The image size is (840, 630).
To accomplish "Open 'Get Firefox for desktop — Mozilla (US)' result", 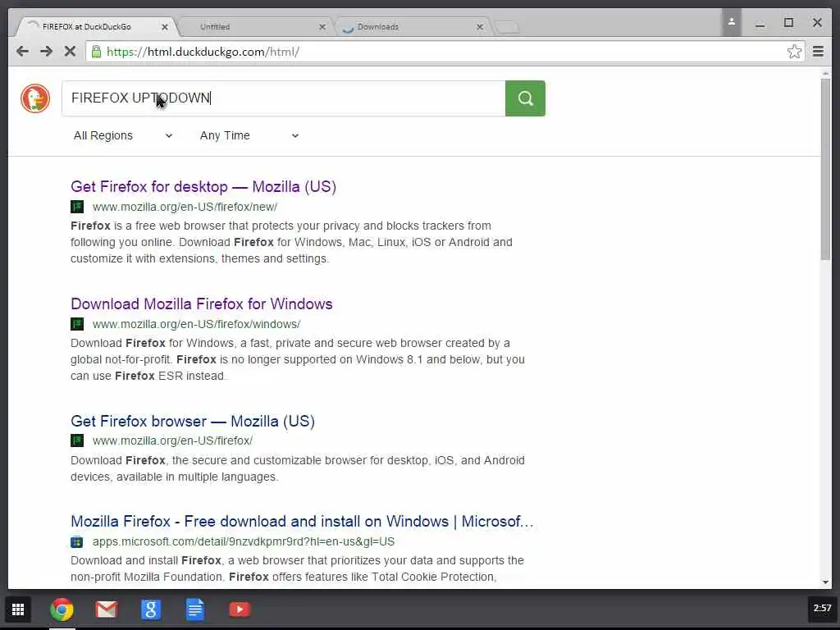I will (203, 187).
